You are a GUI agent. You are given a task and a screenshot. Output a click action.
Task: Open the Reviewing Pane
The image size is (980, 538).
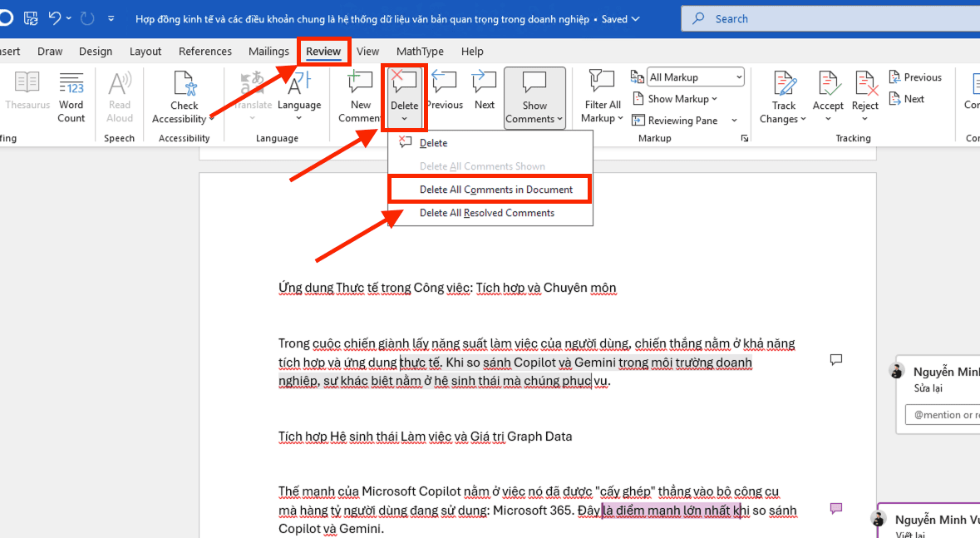pyautogui.click(x=675, y=120)
